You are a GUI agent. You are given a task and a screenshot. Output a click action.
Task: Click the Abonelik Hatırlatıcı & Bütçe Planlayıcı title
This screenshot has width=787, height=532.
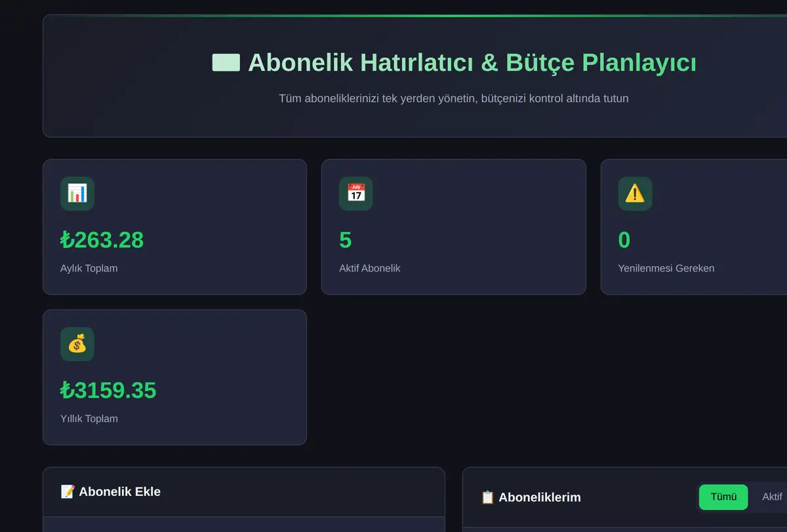pos(472,63)
